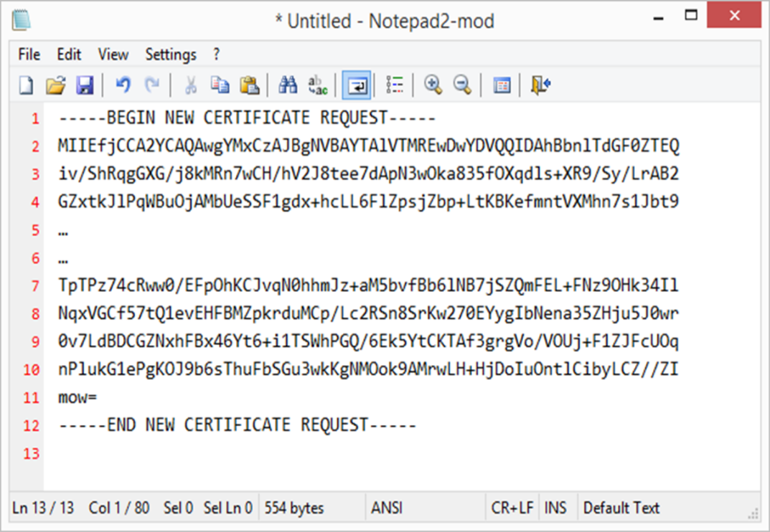Click the INS insert mode status field

click(555, 508)
